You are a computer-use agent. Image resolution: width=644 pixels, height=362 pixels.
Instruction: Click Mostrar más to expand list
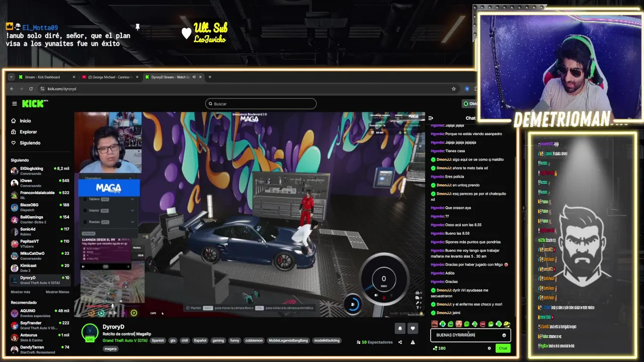coord(20,292)
